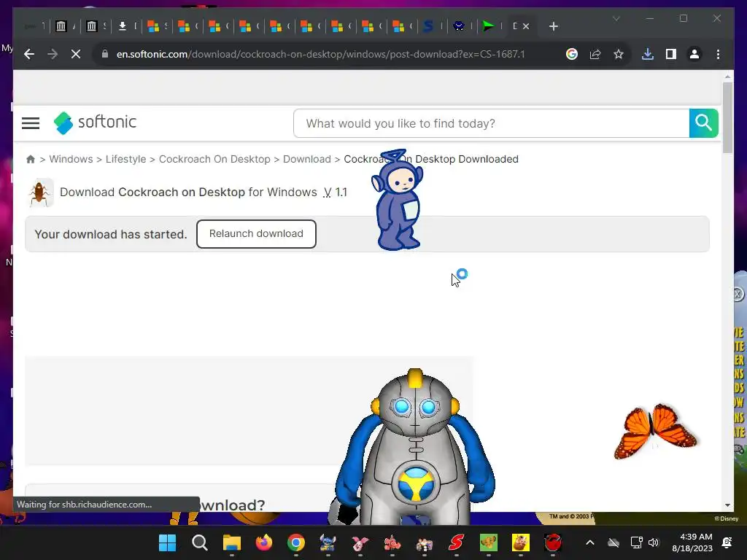Switch to the tab with download arrow favicon
The width and height of the screenshot is (747, 560).
pyautogui.click(x=123, y=26)
